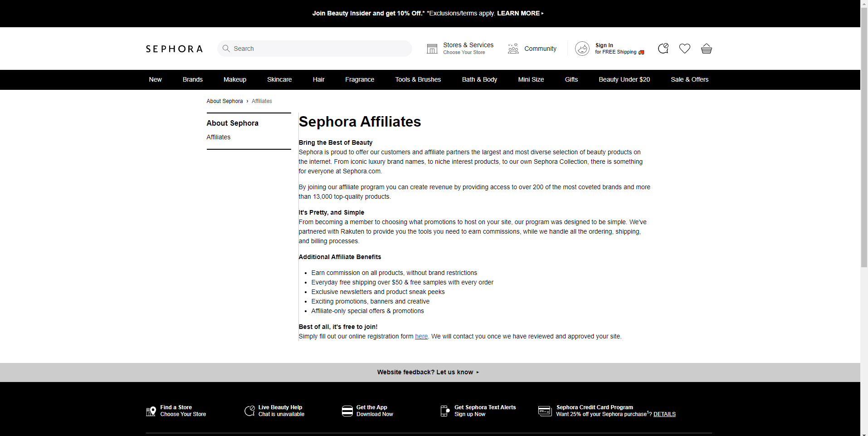Viewport: 868px width, 436px height.
Task: Select Sale & Offers in the navigation
Action: (689, 79)
